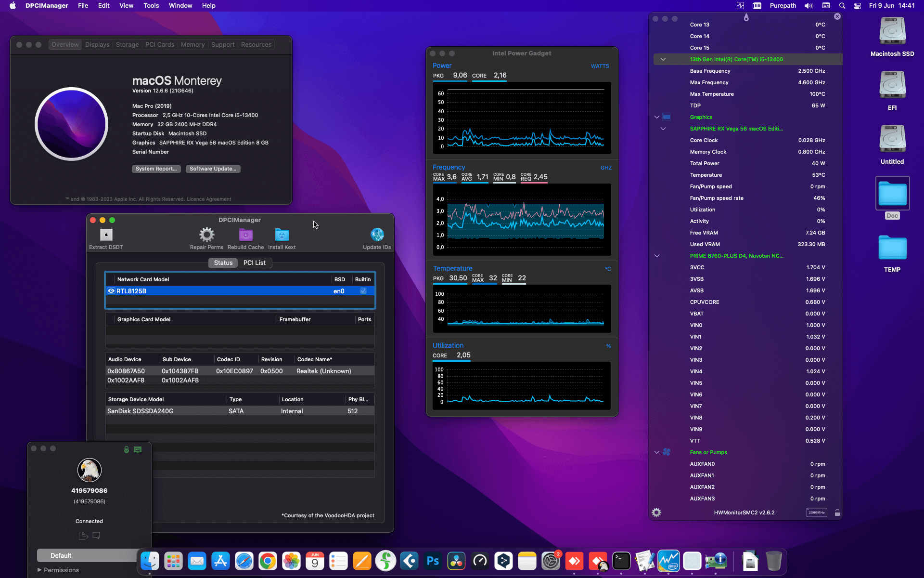
Task: Open the Trash in the Dock
Action: (x=774, y=561)
